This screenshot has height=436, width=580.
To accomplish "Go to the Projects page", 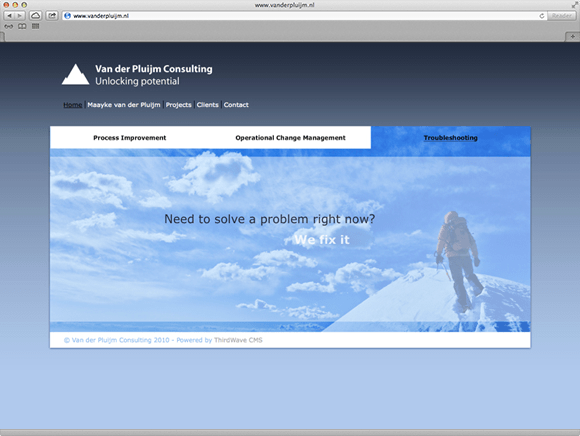I will [179, 105].
